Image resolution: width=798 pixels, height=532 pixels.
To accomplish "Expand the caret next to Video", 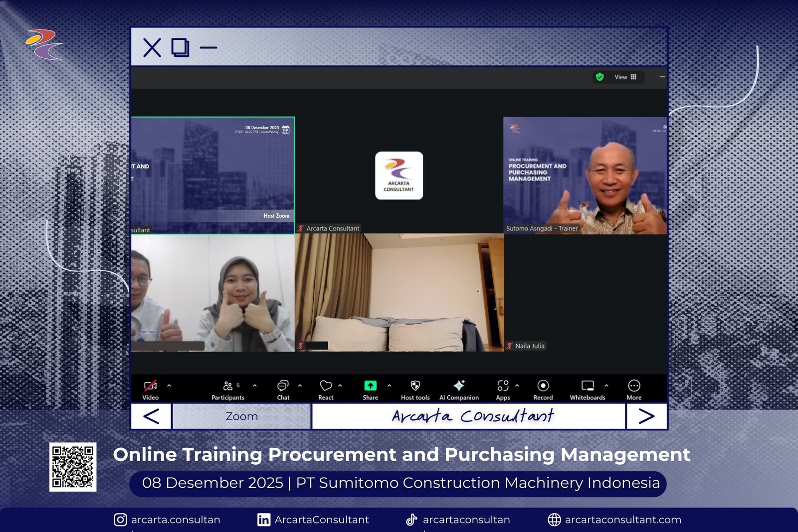I will 169,385.
